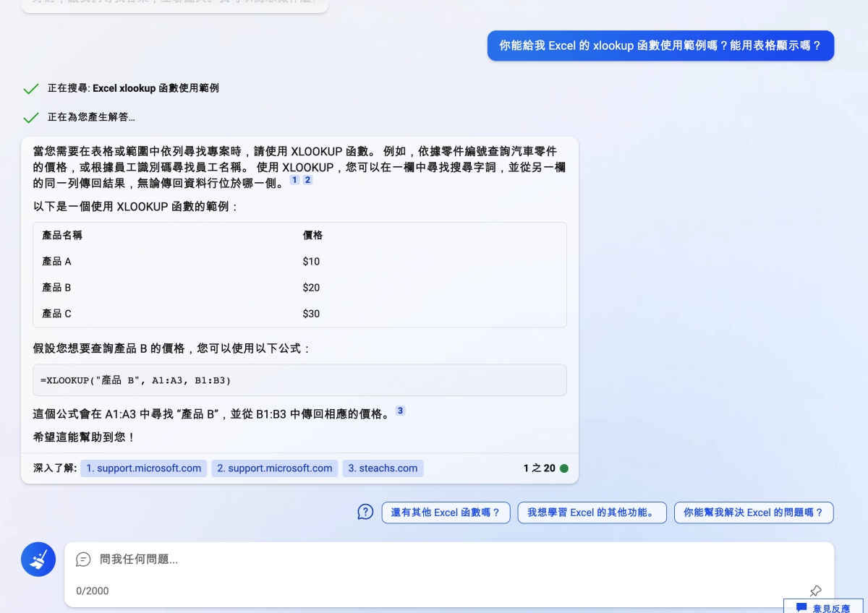Screen dimensions: 868x613
Task: Select suggestion 你能幫我解決 Excel 的問題嗎？
Action: coord(754,513)
